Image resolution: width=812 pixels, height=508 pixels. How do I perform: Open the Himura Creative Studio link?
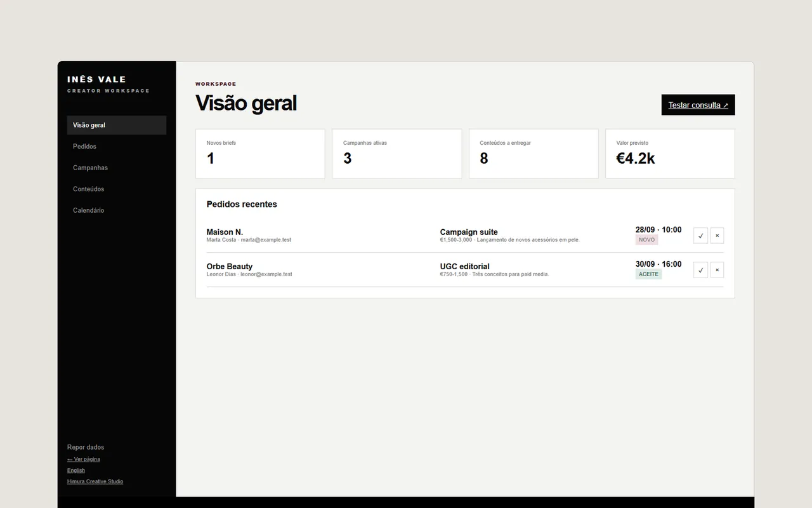click(95, 481)
